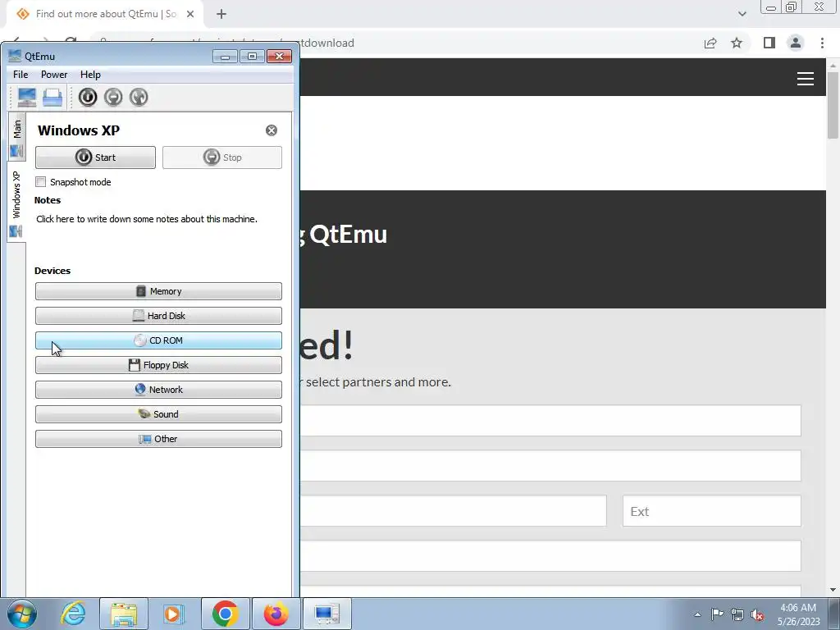Viewport: 840px width, 630px height.
Task: Open a new Chrome tab
Action: [221, 14]
